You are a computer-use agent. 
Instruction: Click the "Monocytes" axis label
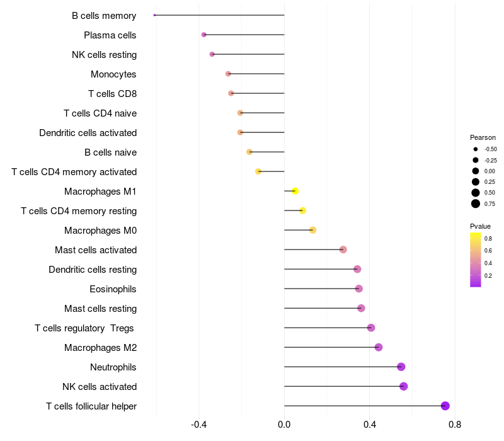(113, 74)
